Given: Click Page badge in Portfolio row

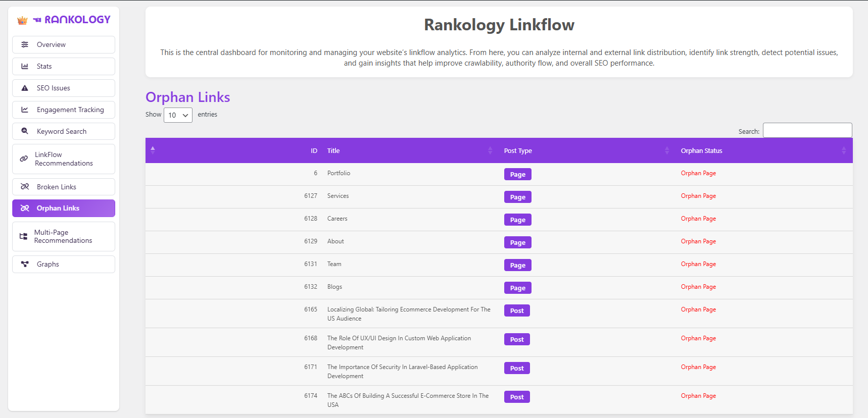Looking at the screenshot, I should 517,174.
